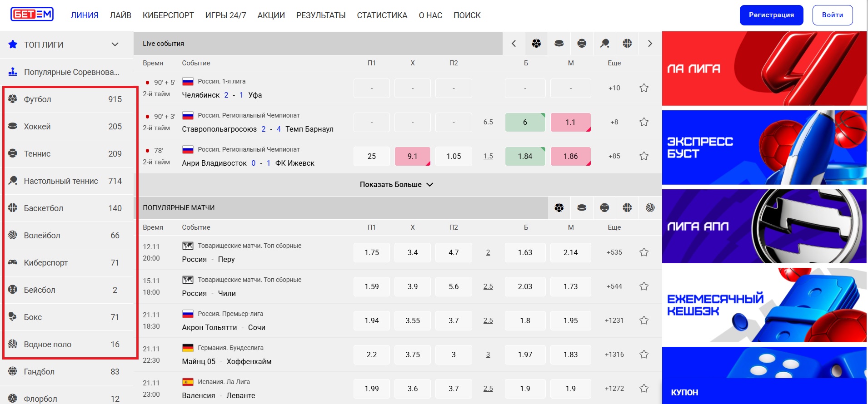
Task: Star the Майнц 05 – Хоффенхайм match
Action: pyautogui.click(x=644, y=355)
